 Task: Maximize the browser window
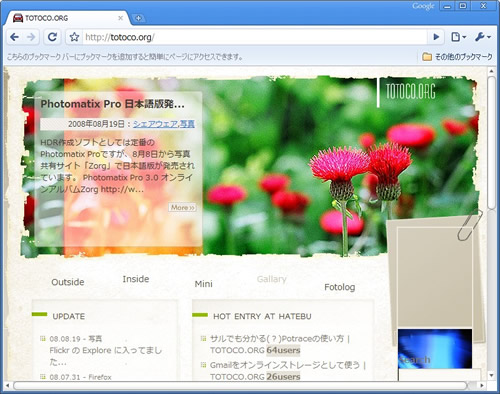coord(463,6)
